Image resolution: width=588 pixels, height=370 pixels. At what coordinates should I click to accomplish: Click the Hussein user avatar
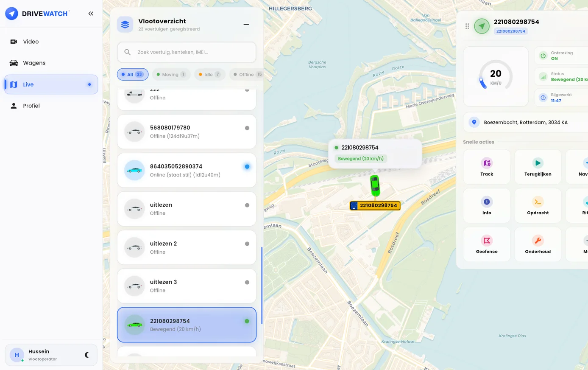tap(17, 355)
